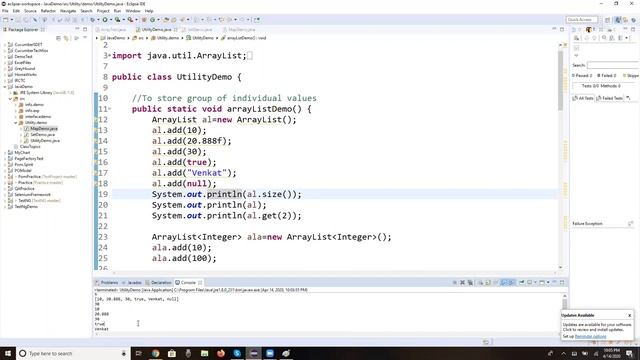Click the Search field in test results panel
Viewport: 640px width, 360px height.
[613, 65]
